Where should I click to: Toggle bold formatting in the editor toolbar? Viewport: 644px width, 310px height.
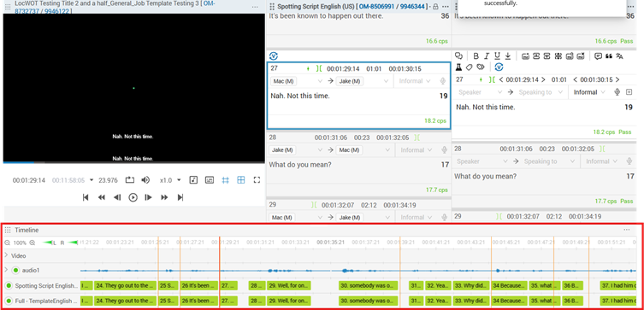click(476, 56)
